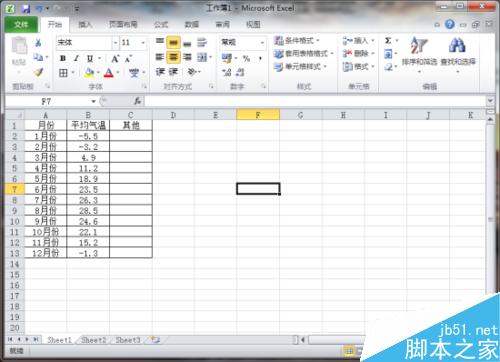Click the Insert Function fx button
The width and height of the screenshot is (500, 362).
137,101
